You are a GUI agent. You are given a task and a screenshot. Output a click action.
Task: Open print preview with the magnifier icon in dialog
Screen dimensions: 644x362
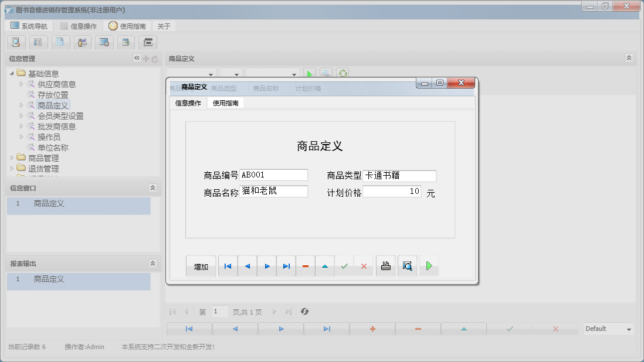(x=407, y=266)
